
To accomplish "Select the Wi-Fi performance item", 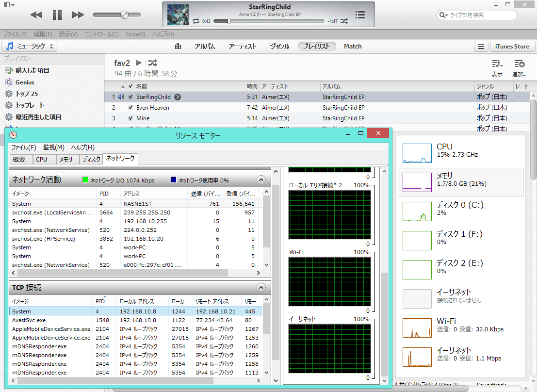I will coord(461,328).
